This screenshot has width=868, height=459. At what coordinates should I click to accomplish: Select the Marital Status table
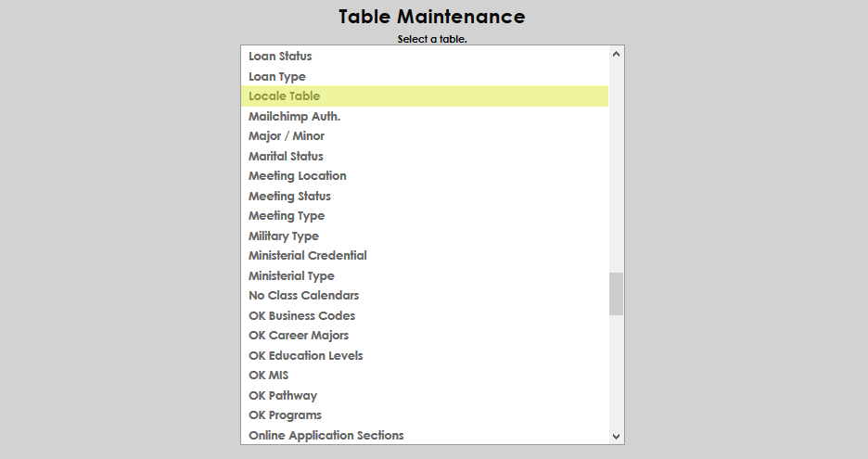pyautogui.click(x=286, y=157)
